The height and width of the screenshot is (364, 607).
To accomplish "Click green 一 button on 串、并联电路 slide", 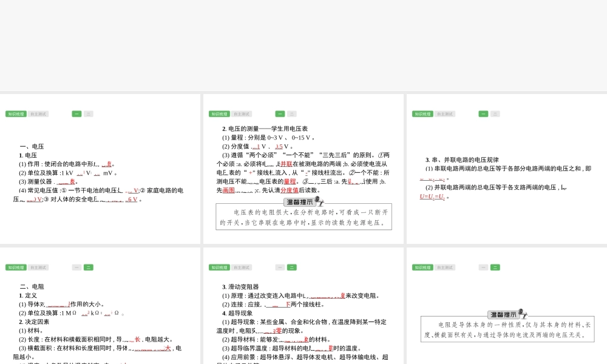I will [483, 114].
